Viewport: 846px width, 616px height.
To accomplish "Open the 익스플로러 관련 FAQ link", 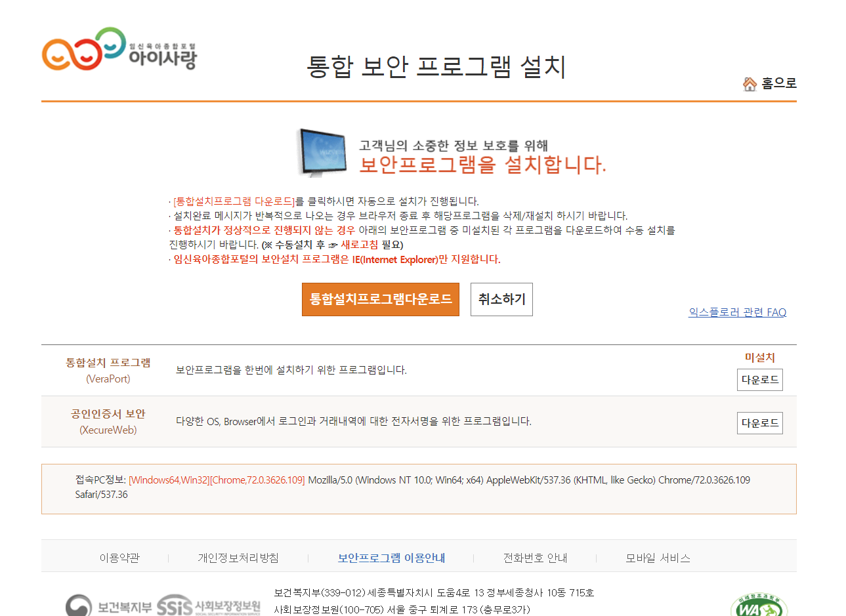I will tap(737, 312).
